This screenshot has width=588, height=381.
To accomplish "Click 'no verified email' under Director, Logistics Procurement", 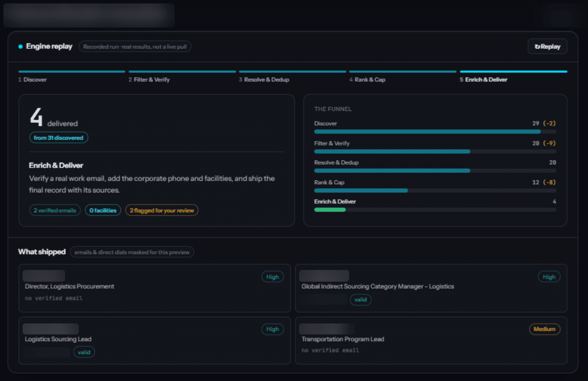I will [54, 298].
